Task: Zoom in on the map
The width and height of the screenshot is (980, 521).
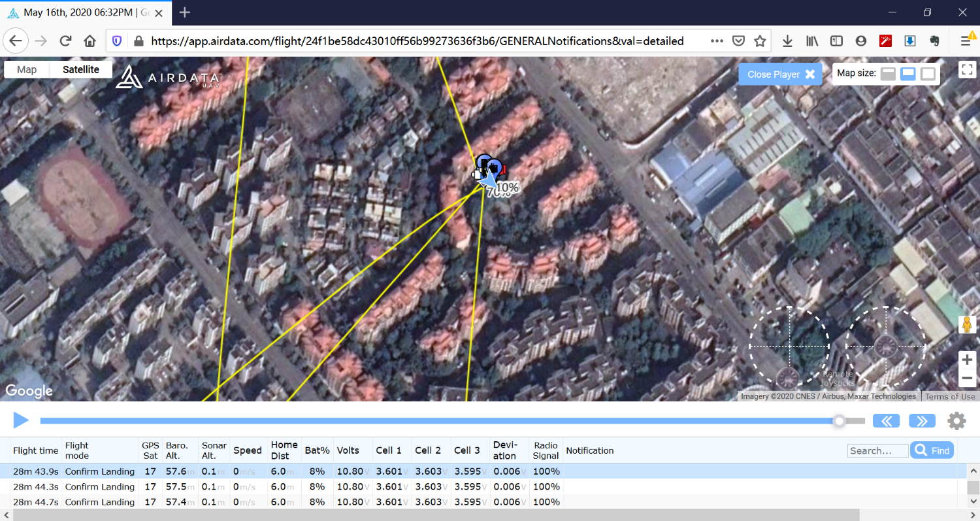Action: [967, 359]
